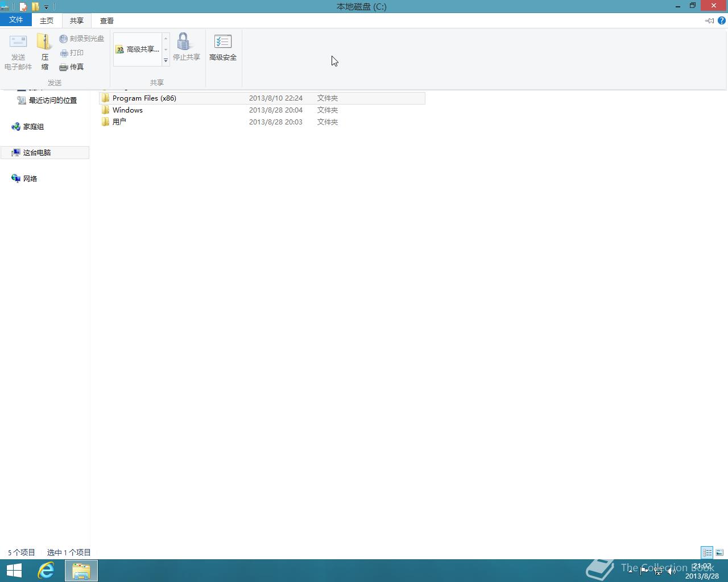Select the 共享 ribbon tab
Viewport: 728px width, 582px height.
[77, 20]
